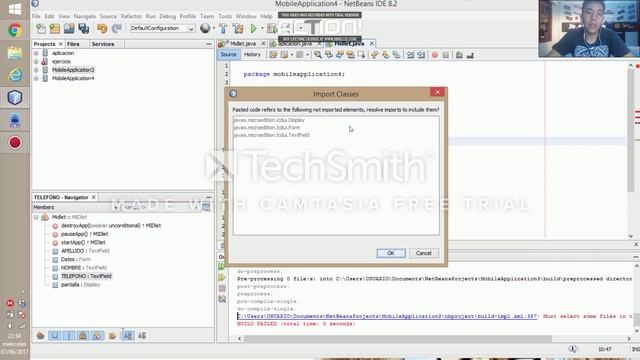
Task: Click the Undo toolbar icon
Action: tap(102, 29)
